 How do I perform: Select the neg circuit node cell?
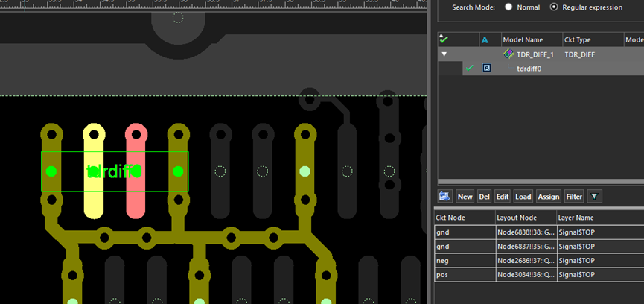tap(465, 261)
